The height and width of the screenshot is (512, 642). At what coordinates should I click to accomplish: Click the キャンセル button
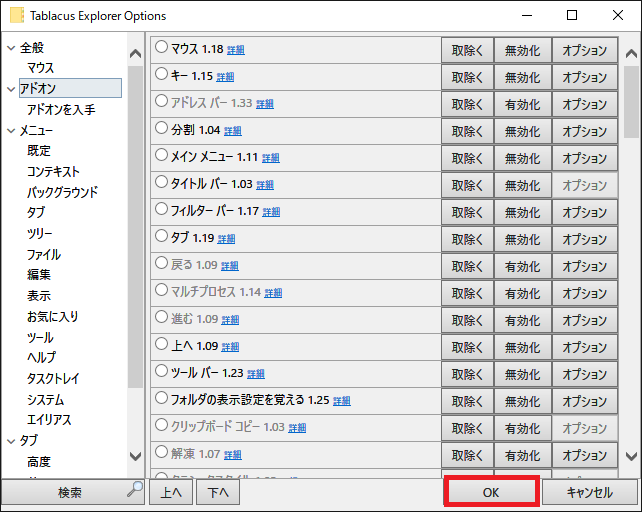[x=590, y=492]
